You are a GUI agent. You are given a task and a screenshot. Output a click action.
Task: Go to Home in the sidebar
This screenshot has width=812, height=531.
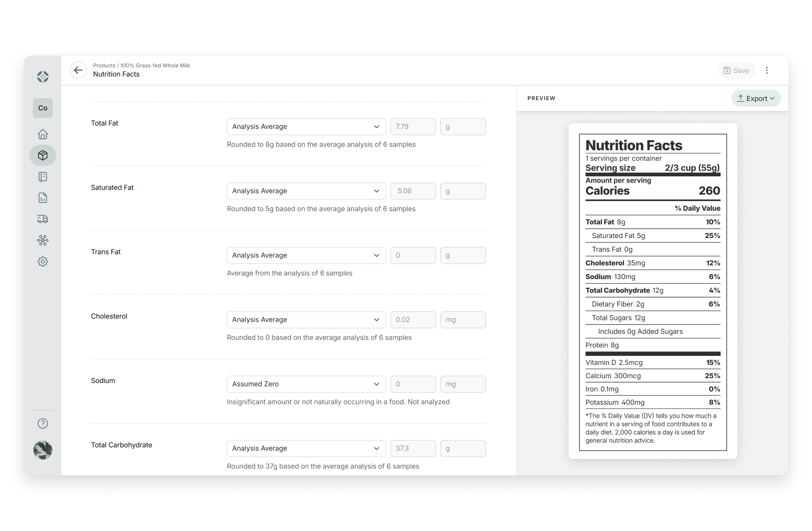[42, 134]
